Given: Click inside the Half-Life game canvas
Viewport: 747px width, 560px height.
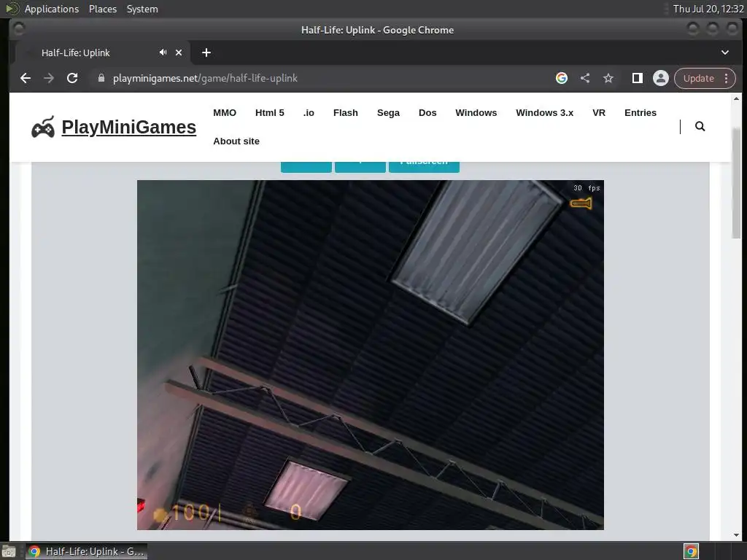Looking at the screenshot, I should point(370,355).
